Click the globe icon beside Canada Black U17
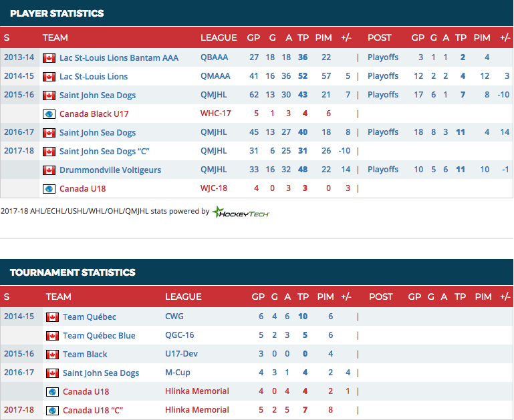 pyautogui.click(x=49, y=114)
